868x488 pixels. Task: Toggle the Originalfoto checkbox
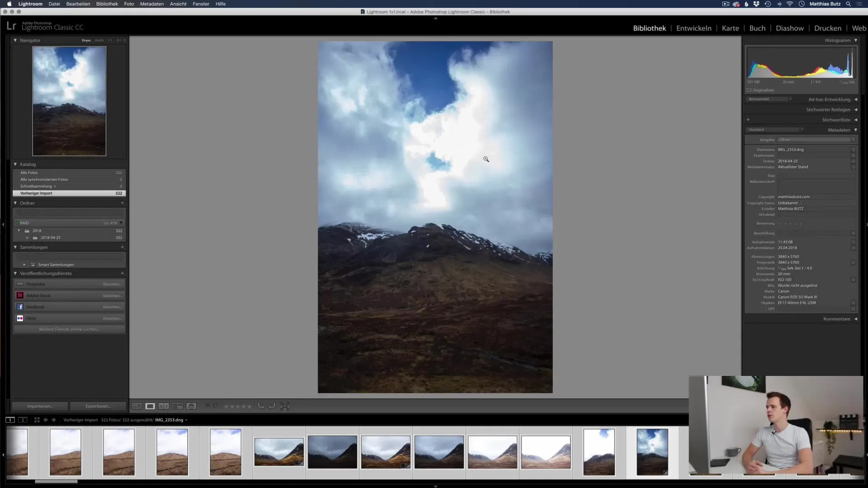[749, 90]
